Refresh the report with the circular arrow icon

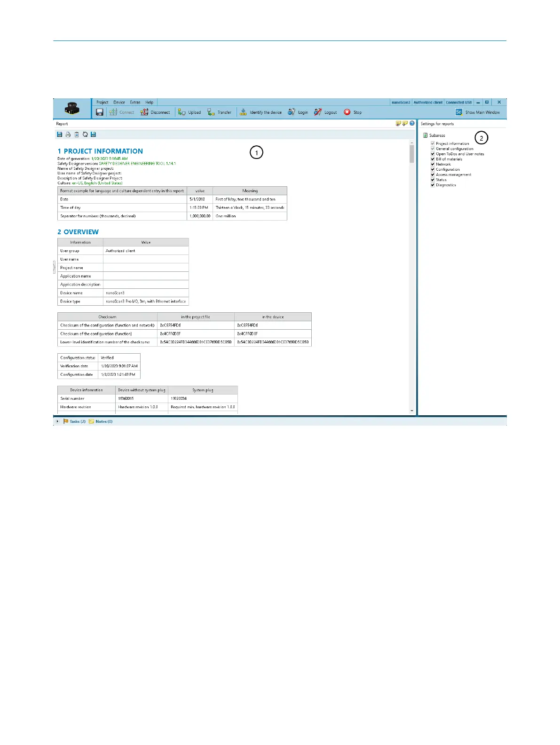(x=85, y=135)
